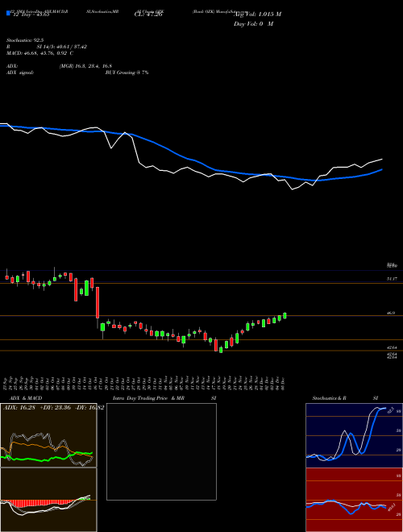Click the 'ADX signal:' label
Viewport: 403px width, 532px height.
[x=20, y=73]
